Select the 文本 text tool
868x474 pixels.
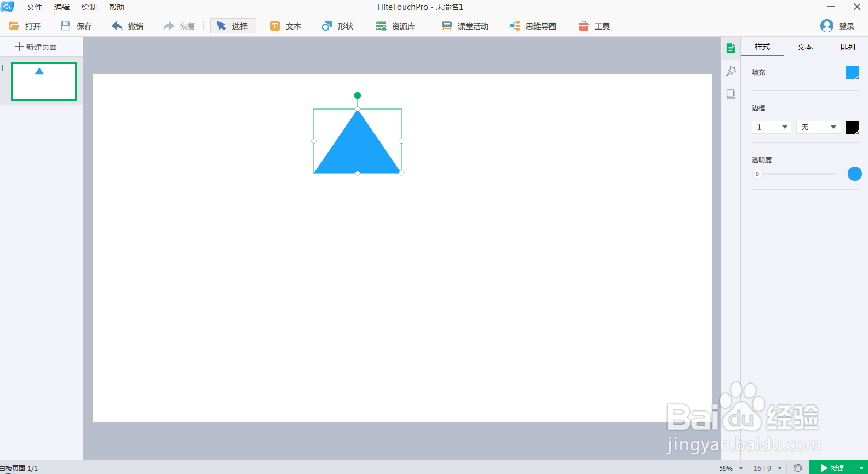click(285, 26)
